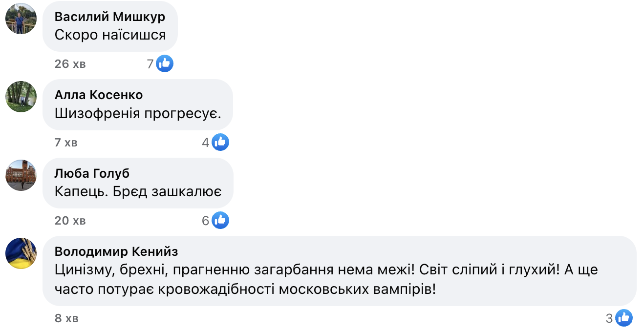
Task: Click like reaction icon on Люба Голуб's comment
Action: [220, 221]
